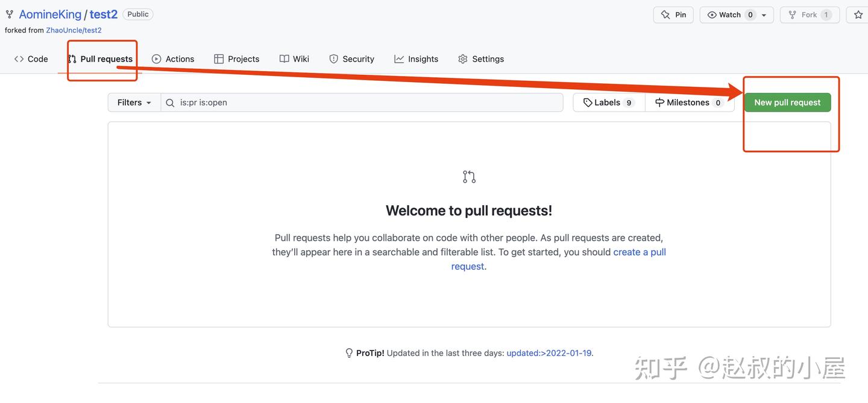Click the green New pull request button
Screen dimensions: 868x403
click(x=787, y=103)
